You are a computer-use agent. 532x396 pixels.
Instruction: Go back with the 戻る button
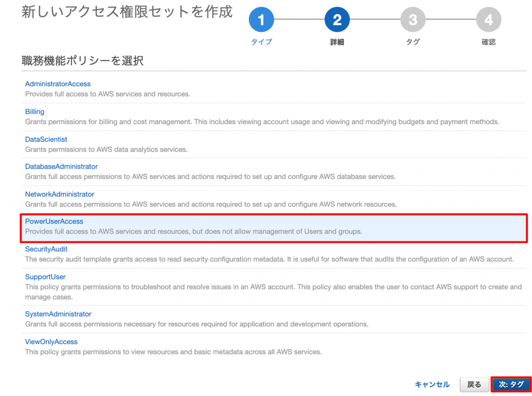click(474, 385)
